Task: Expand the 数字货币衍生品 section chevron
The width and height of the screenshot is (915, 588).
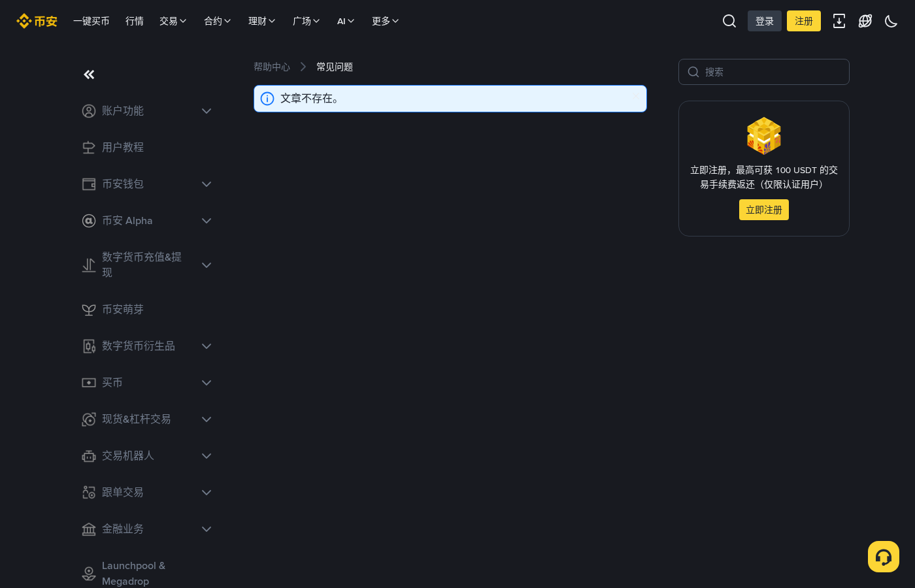Action: (x=207, y=346)
